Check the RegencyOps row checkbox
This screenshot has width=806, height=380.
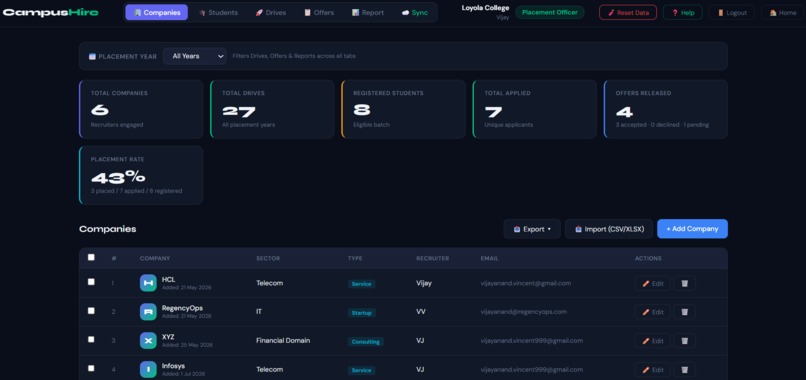[91, 311]
